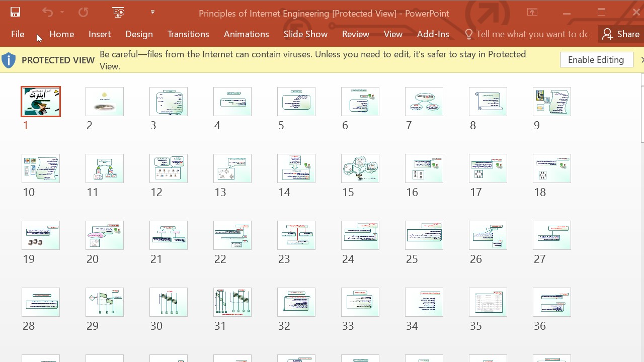The width and height of the screenshot is (644, 362).
Task: Select slide 16 thumbnail
Action: pos(424,168)
